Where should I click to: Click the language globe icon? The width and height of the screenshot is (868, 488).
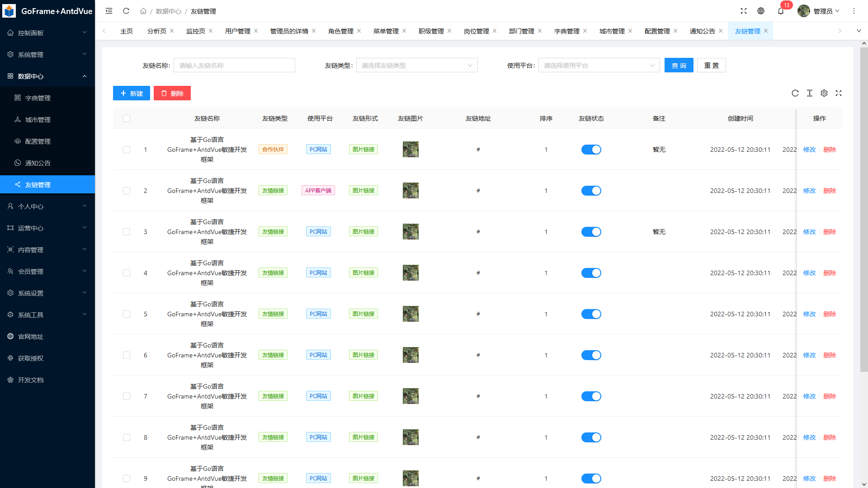click(761, 11)
